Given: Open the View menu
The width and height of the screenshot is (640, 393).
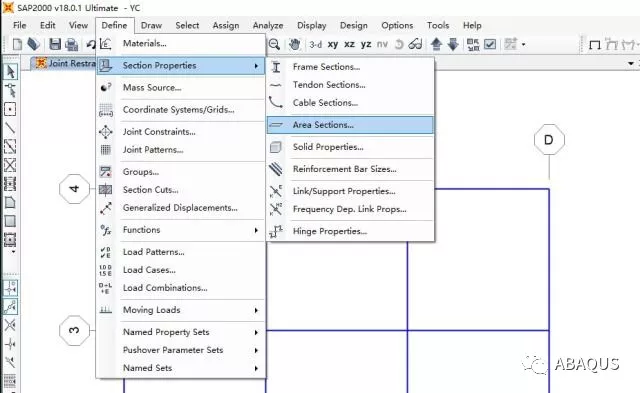Looking at the screenshot, I should coord(78,25).
